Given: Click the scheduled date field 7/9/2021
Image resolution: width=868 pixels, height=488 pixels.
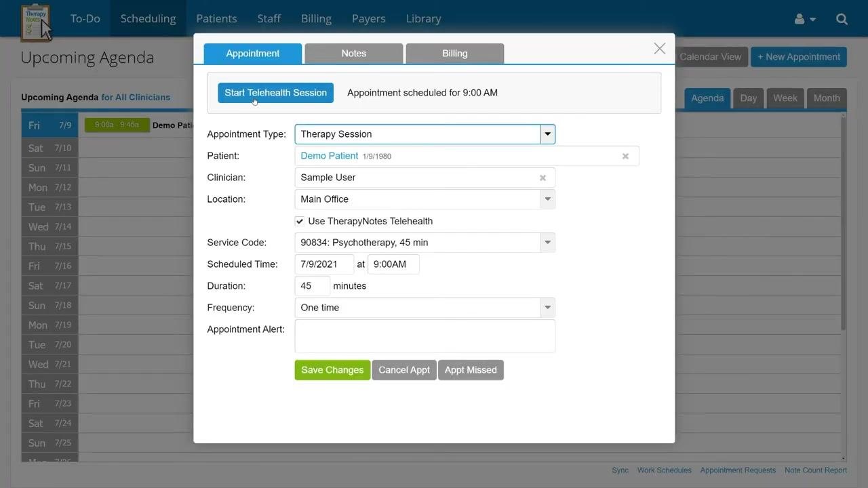Looking at the screenshot, I should pyautogui.click(x=324, y=264).
